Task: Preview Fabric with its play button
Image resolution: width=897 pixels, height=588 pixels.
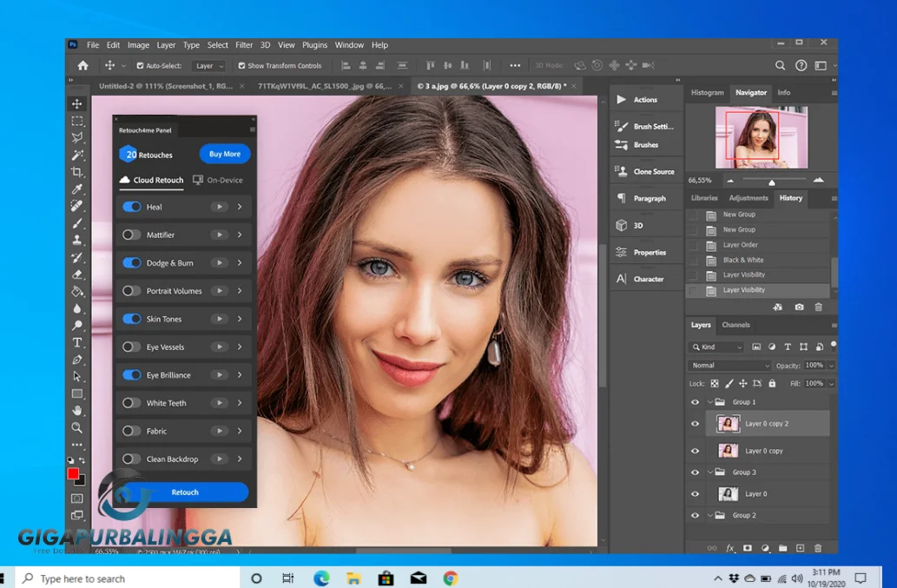Action: (x=219, y=431)
